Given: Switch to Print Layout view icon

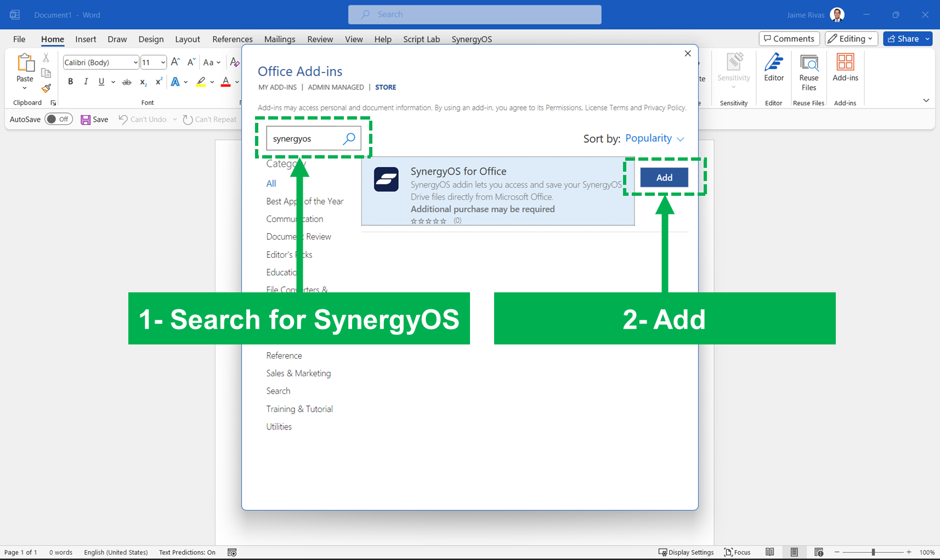Looking at the screenshot, I should (x=794, y=552).
